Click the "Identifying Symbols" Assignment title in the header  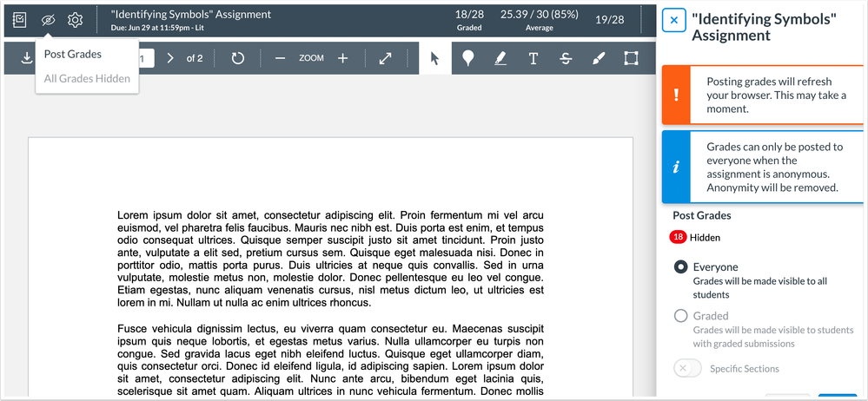191,15
